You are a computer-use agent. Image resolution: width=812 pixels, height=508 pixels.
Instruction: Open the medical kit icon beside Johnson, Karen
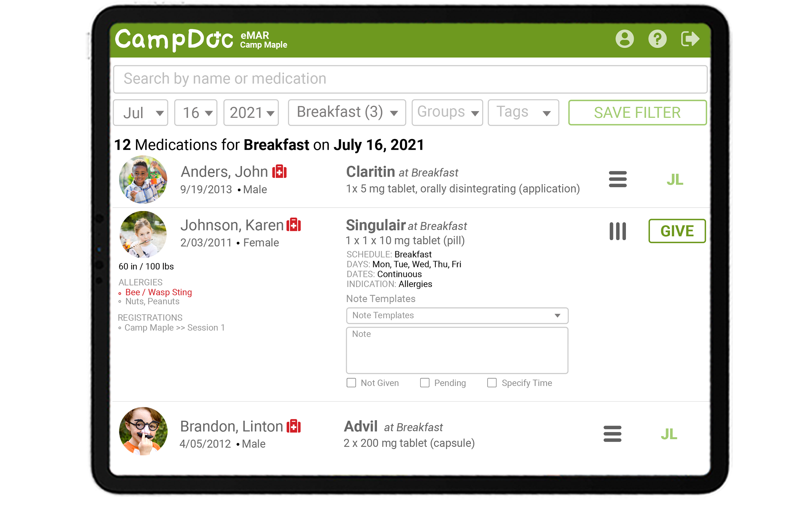tap(294, 225)
